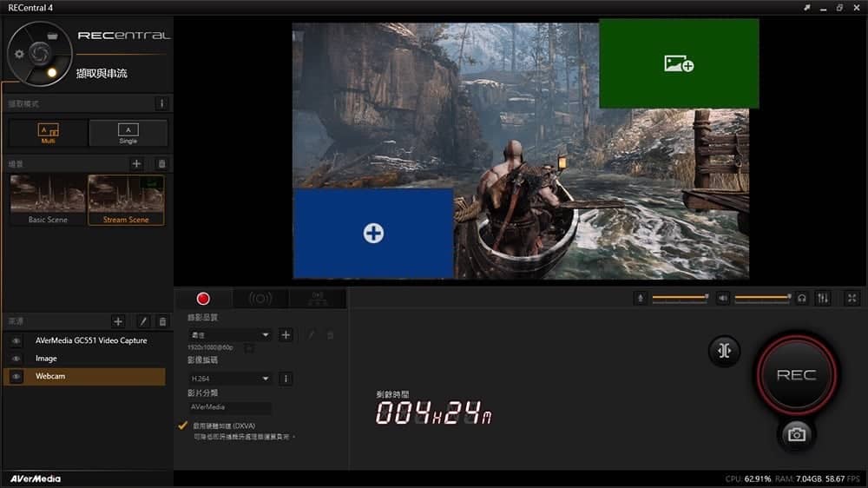Viewport: 868px width, 488px height.
Task: Select Multi capture mode
Action: 48,133
